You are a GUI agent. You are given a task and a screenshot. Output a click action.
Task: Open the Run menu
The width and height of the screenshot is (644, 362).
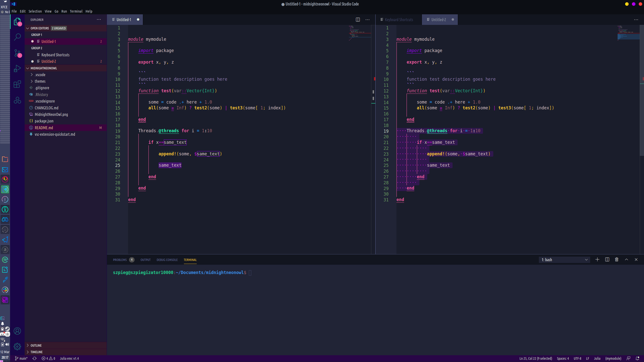click(x=64, y=11)
